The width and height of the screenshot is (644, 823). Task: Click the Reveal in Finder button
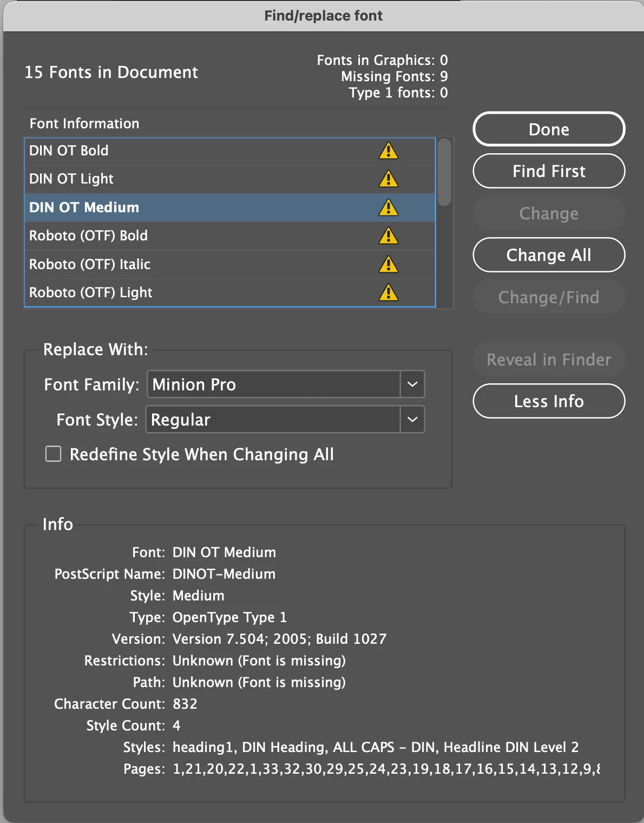[x=549, y=360]
